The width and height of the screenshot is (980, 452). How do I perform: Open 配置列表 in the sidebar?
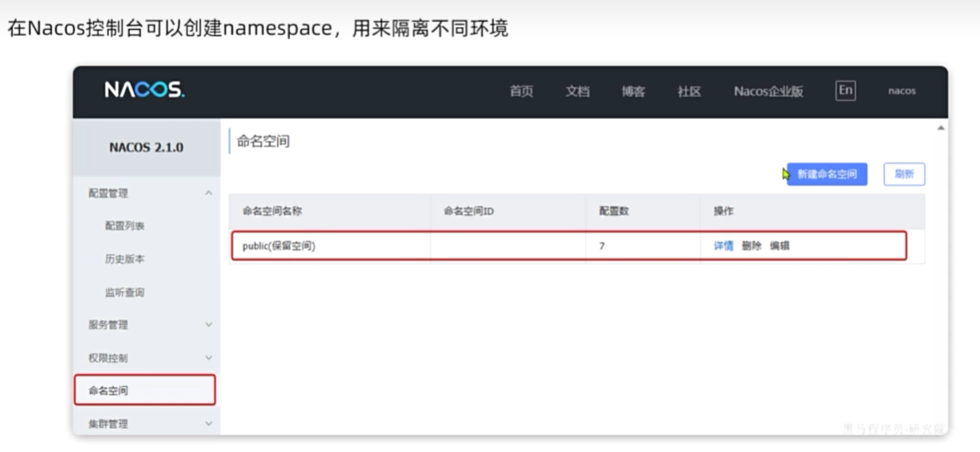[x=125, y=226]
